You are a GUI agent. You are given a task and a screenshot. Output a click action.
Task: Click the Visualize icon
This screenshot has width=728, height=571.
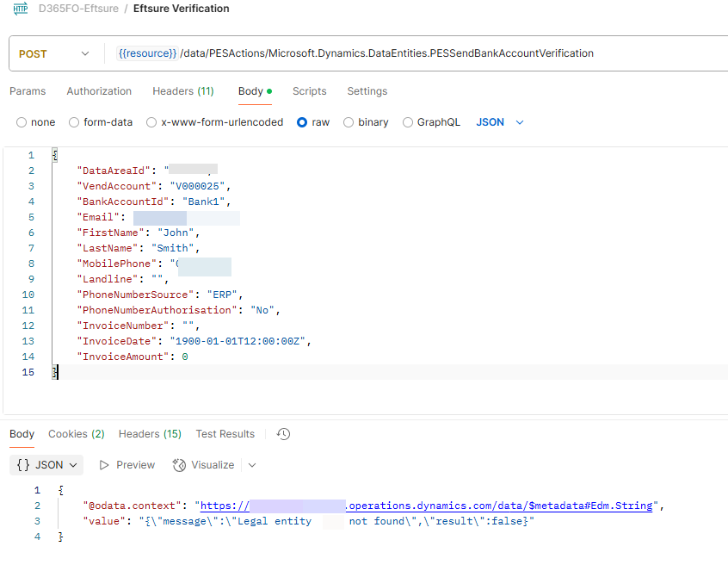179,465
